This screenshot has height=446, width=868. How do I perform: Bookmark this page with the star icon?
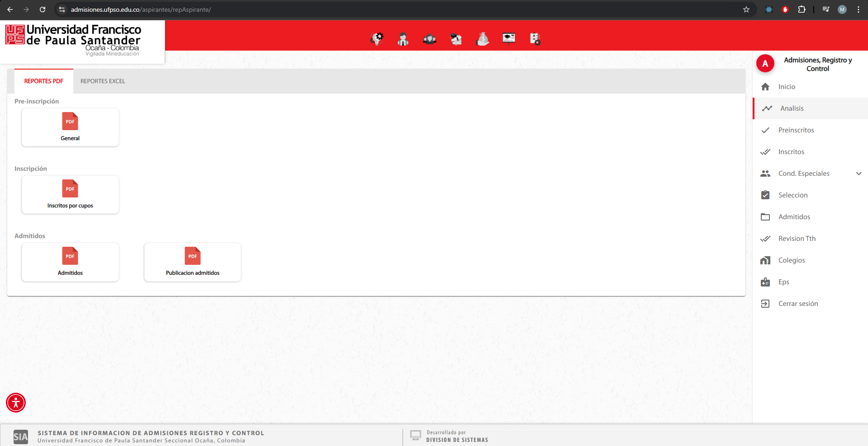point(746,9)
